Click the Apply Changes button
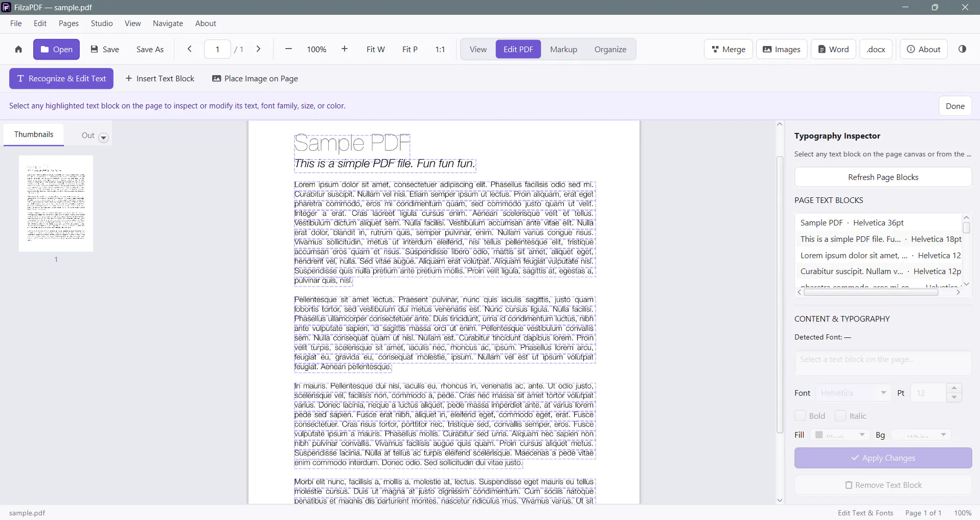 [x=883, y=458]
